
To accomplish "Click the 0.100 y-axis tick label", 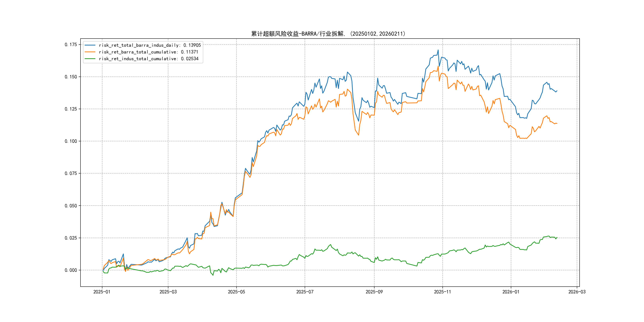I will pos(71,141).
